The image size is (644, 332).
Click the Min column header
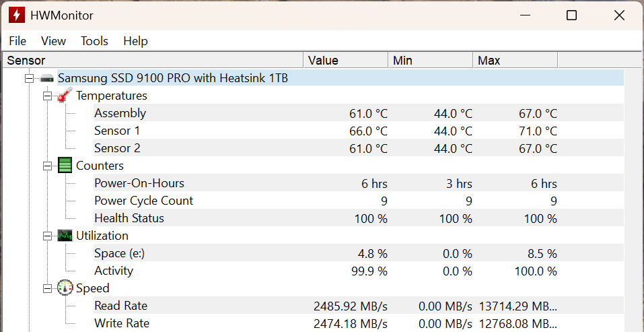point(431,61)
